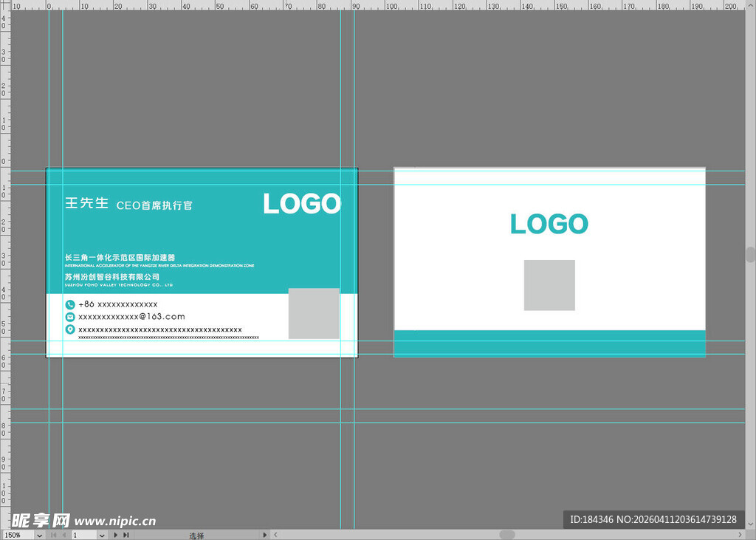
Task: Click the 150% zoom input field
Action: (18, 535)
